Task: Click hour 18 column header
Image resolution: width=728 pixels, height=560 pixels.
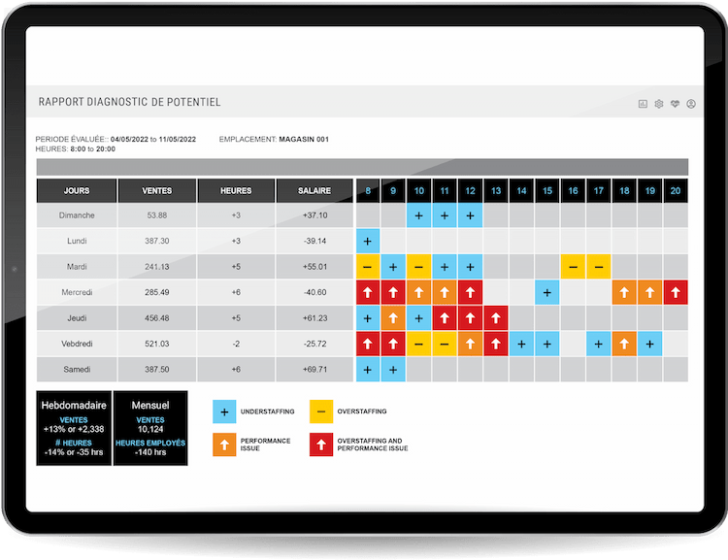Action: (624, 190)
